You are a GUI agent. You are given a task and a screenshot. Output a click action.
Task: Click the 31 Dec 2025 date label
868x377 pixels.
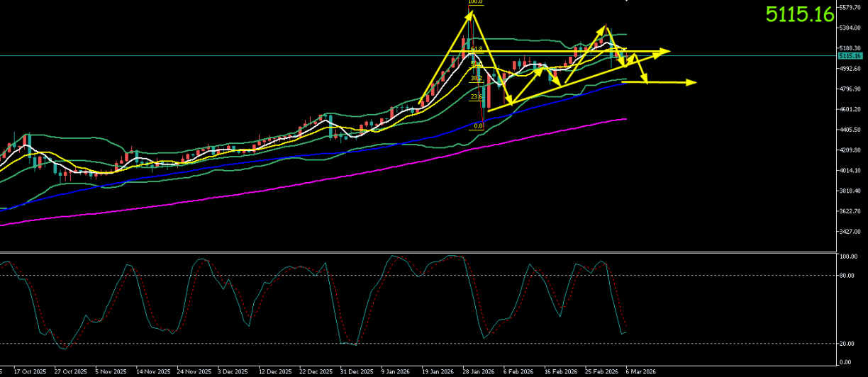[356, 371]
